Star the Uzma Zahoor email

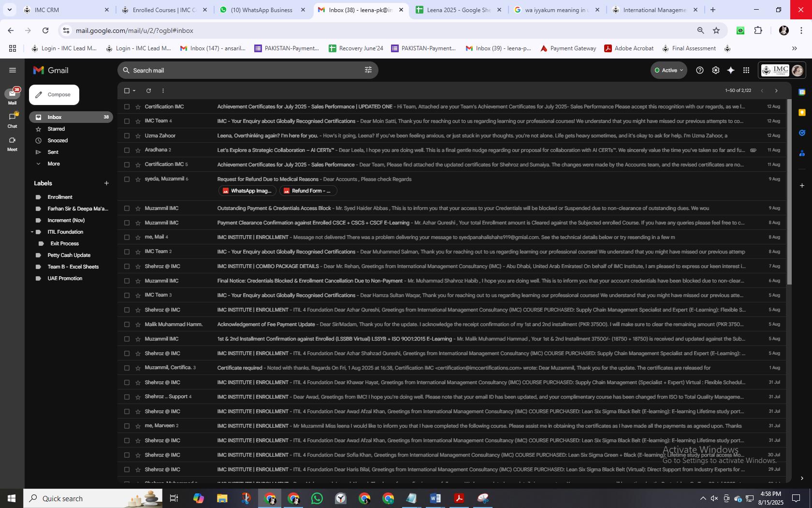click(138, 135)
